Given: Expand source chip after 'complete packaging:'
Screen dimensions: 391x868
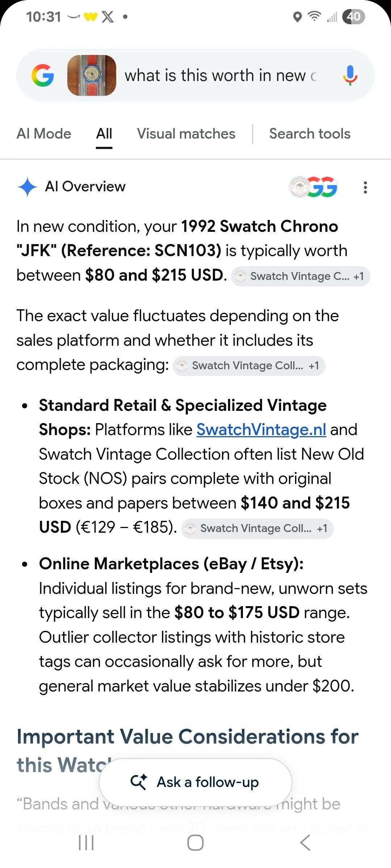Looking at the screenshot, I should pyautogui.click(x=249, y=366).
